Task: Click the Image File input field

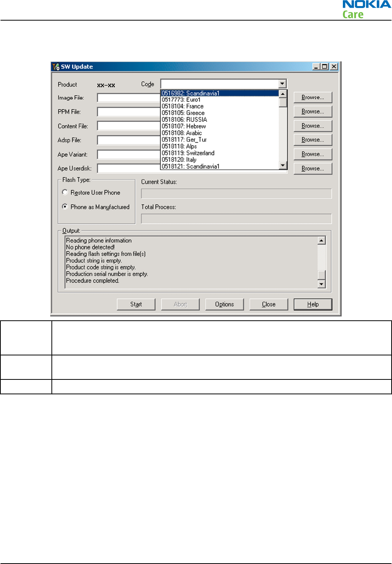Action: tap(129, 98)
